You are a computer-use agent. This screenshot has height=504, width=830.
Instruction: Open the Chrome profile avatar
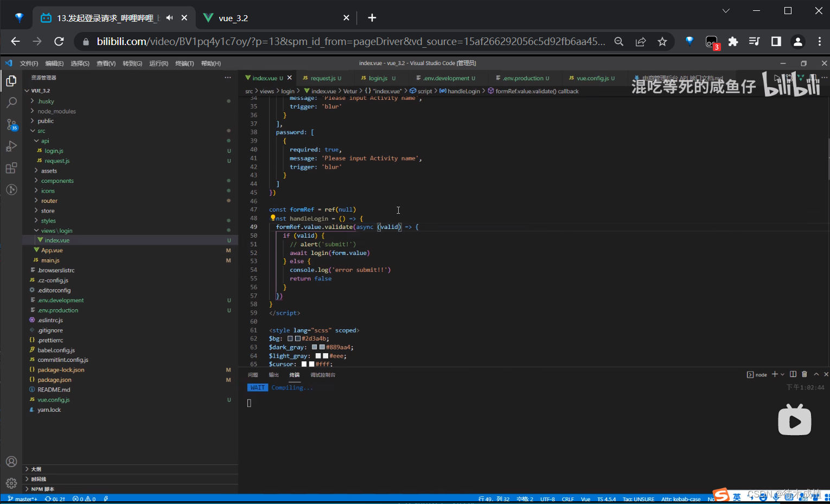click(x=798, y=41)
